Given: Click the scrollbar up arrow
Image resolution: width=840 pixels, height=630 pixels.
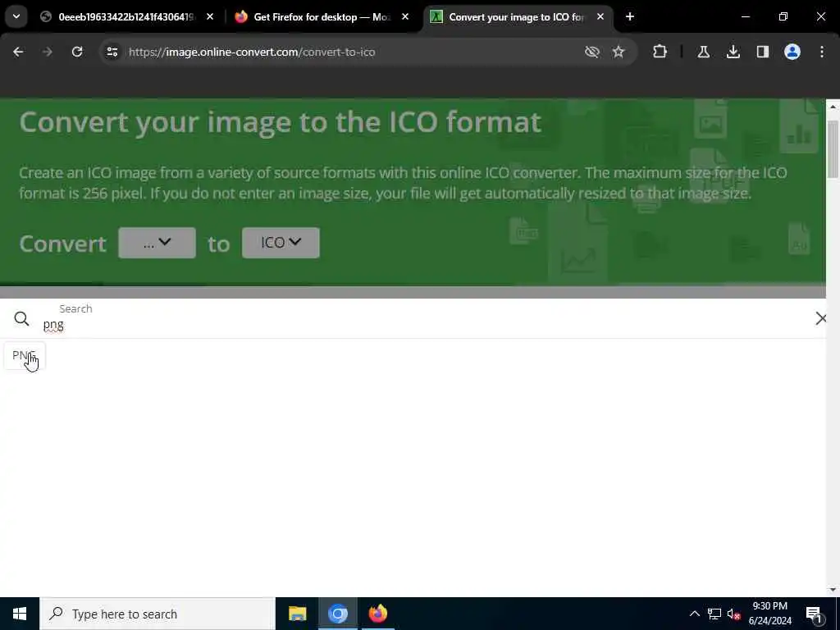Looking at the screenshot, I should click(x=833, y=107).
